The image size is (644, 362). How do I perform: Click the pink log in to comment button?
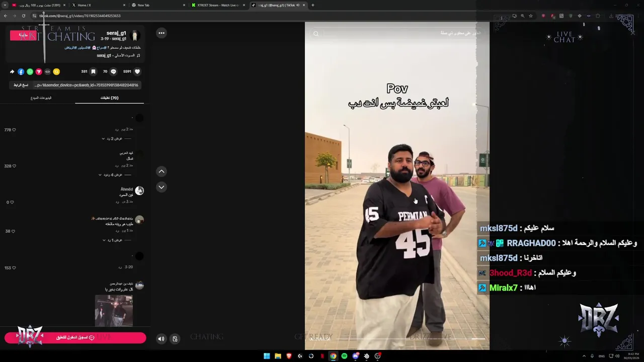tap(75, 338)
